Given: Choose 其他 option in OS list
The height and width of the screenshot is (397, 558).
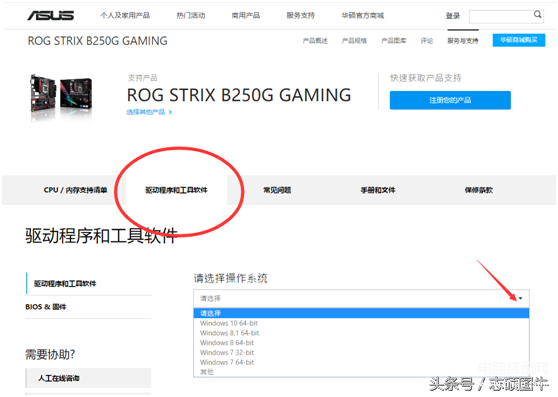Looking at the screenshot, I should coord(361,372).
